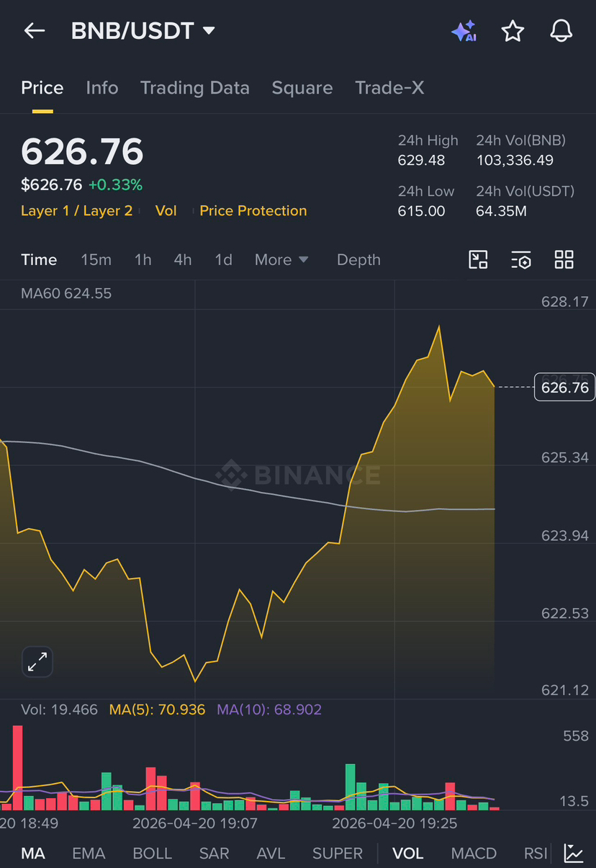Tap the Vol: 19.466 label
Screen dimensions: 596x868
point(59,710)
